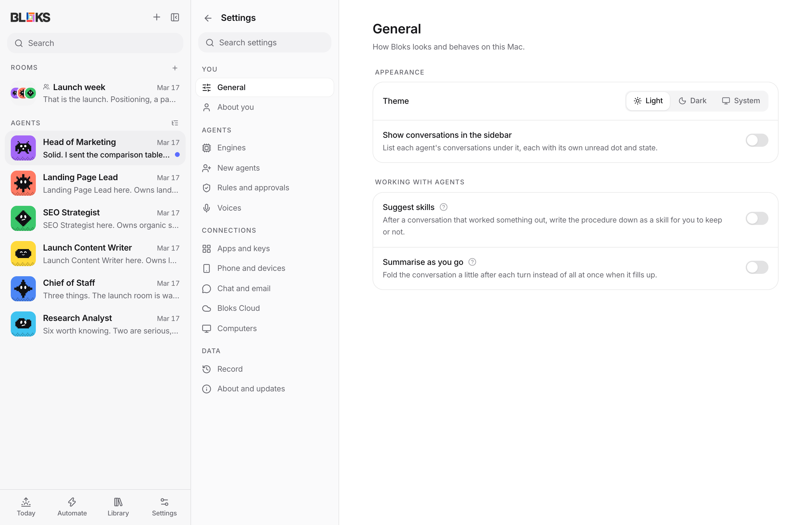Click the new item plus icon beside the Bloks logo
This screenshot has width=812, height=525.
click(157, 17)
